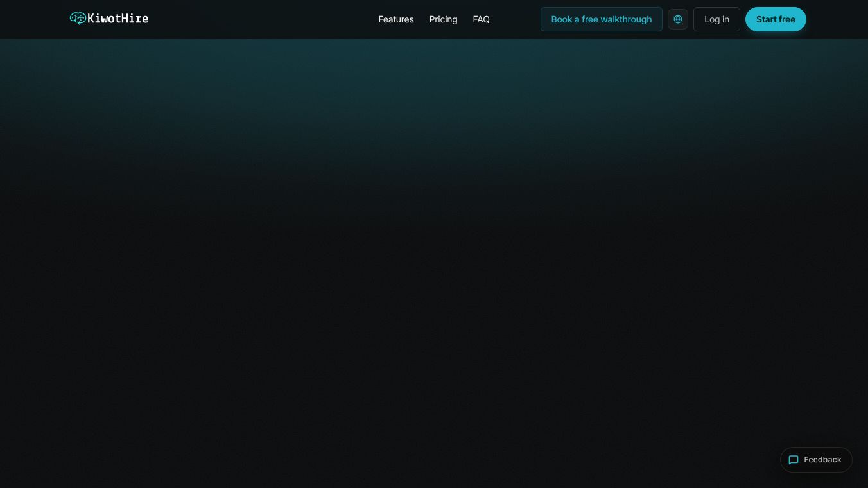Image resolution: width=868 pixels, height=488 pixels.
Task: Schedule a demo with walkthrough button
Action: coord(602,19)
